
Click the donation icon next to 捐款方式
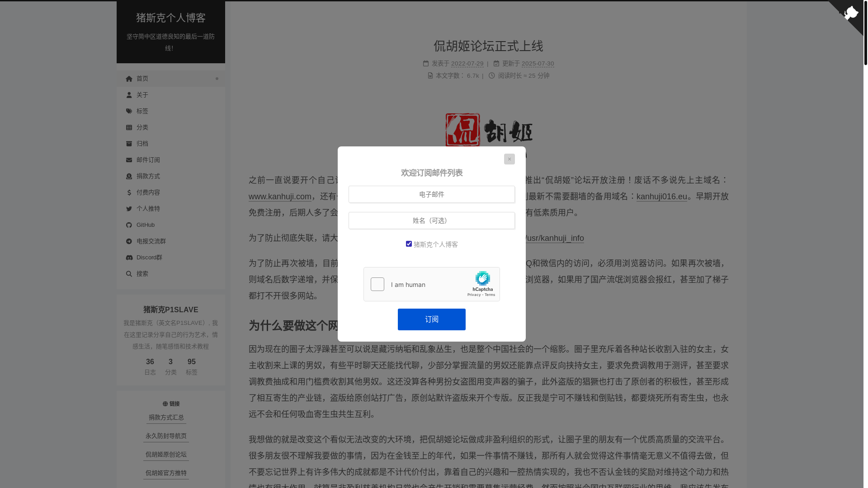coord(129,176)
